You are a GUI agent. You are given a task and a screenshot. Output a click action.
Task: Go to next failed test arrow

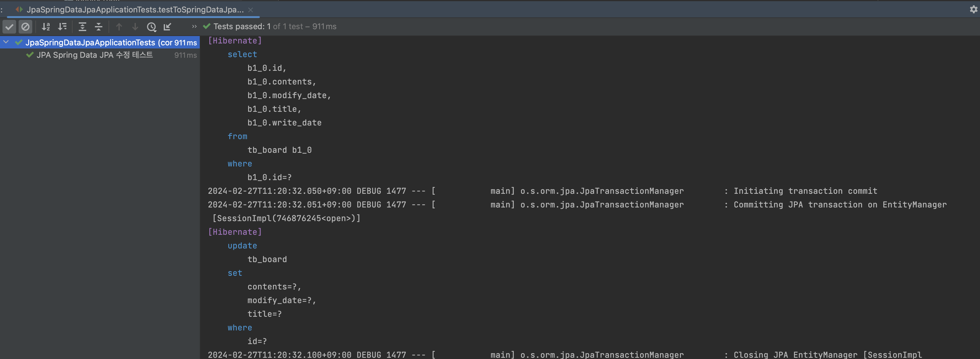click(x=135, y=27)
